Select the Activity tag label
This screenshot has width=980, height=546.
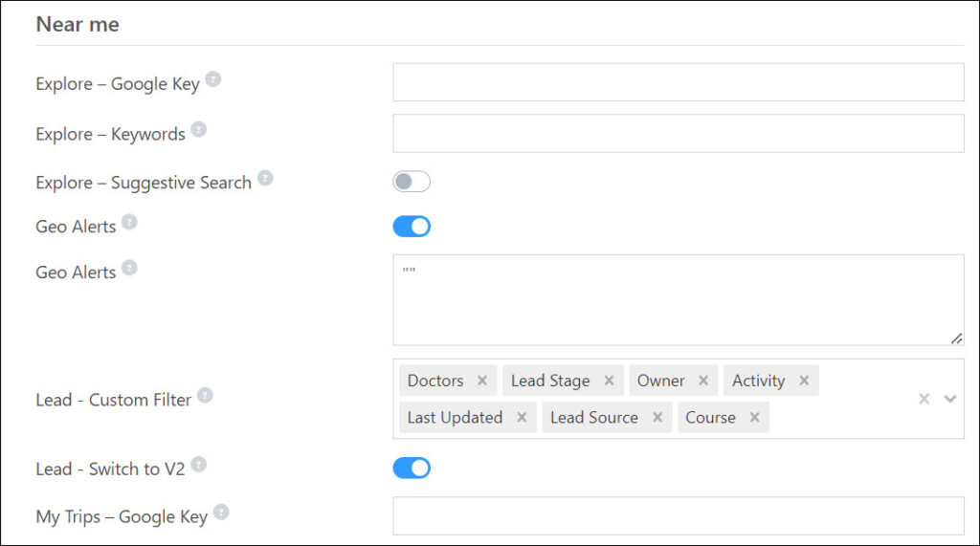click(x=759, y=381)
